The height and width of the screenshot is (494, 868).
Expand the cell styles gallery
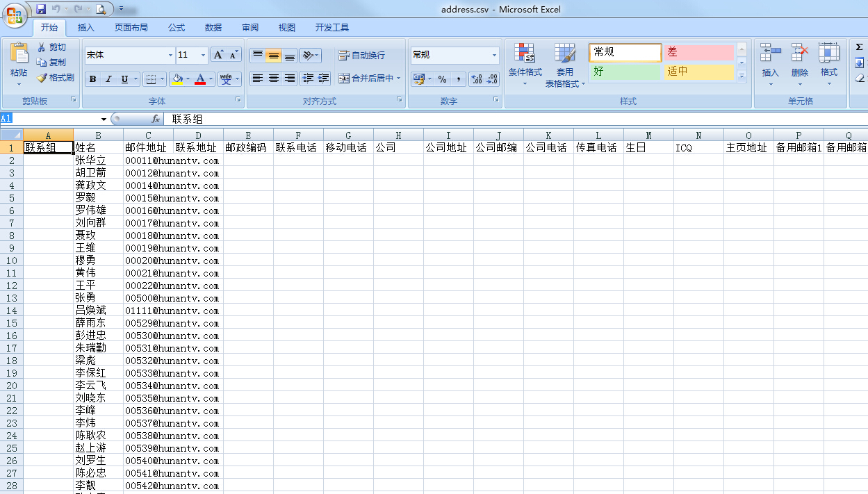click(x=742, y=76)
